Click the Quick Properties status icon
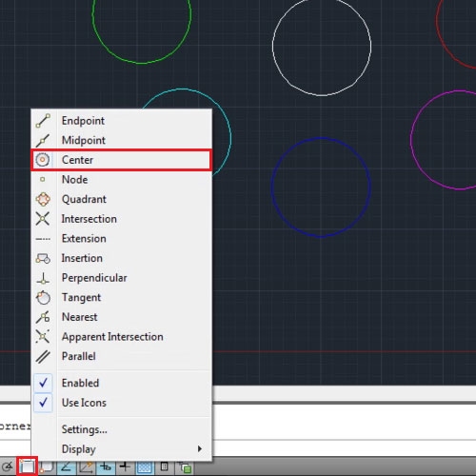 point(165,466)
